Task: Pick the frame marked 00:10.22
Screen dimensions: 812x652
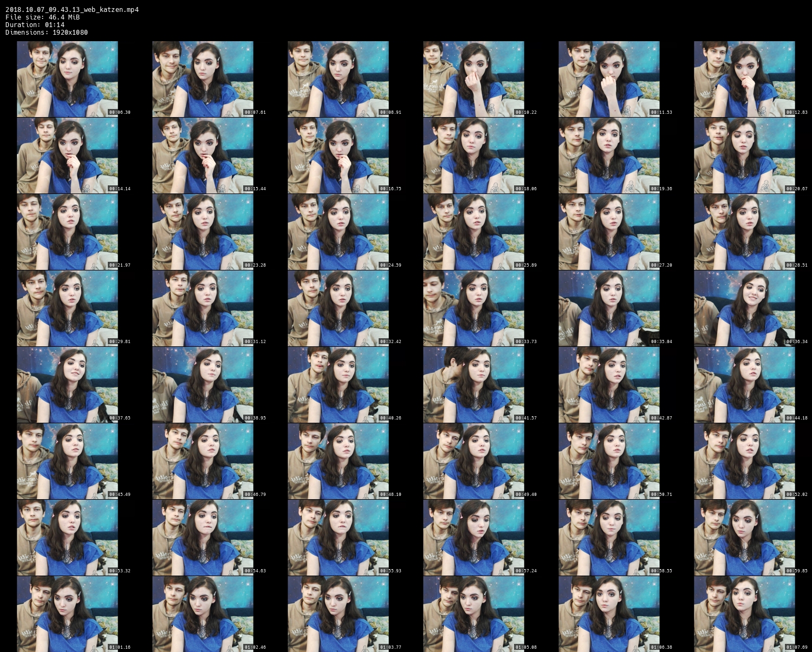Action: tap(473, 79)
